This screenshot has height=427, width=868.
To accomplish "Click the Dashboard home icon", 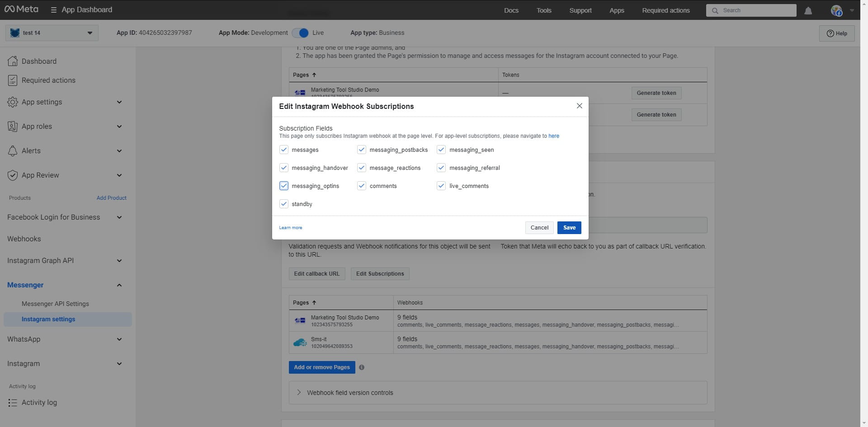I will pos(13,61).
